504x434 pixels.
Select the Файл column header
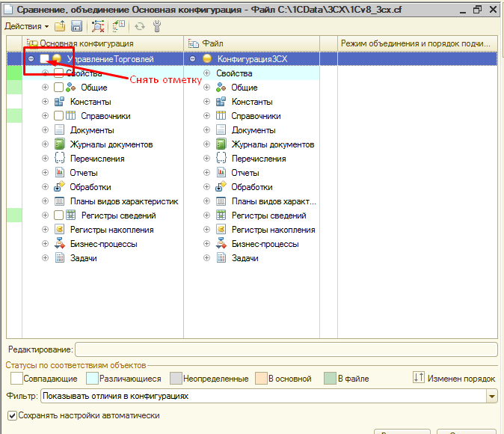pyautogui.click(x=252, y=43)
